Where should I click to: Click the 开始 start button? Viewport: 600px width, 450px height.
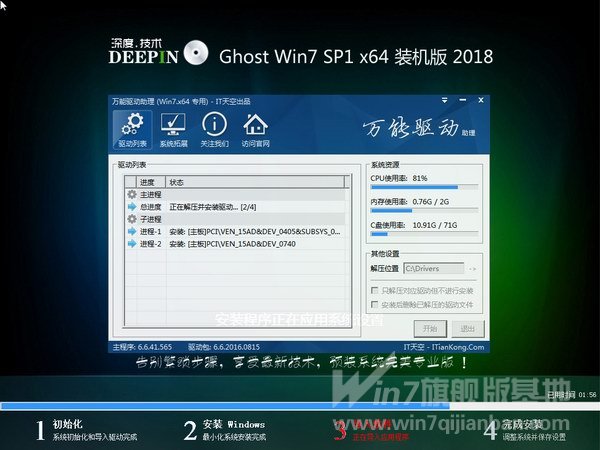coord(430,328)
